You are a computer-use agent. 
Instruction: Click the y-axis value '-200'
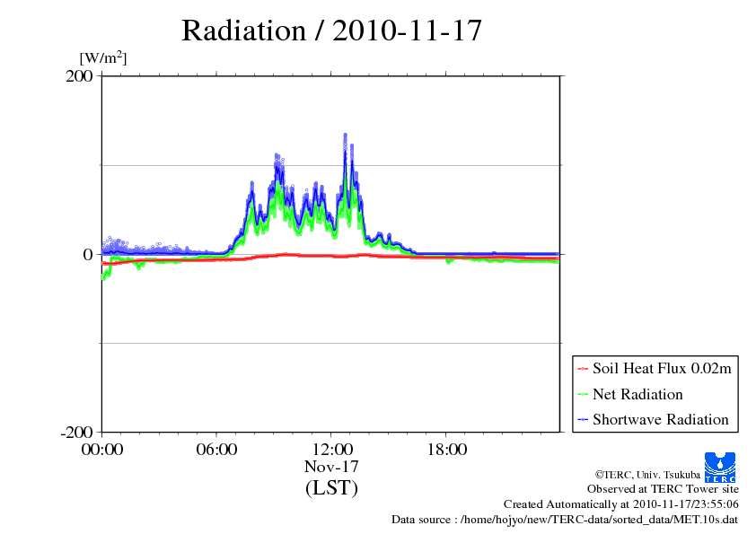coord(76,432)
